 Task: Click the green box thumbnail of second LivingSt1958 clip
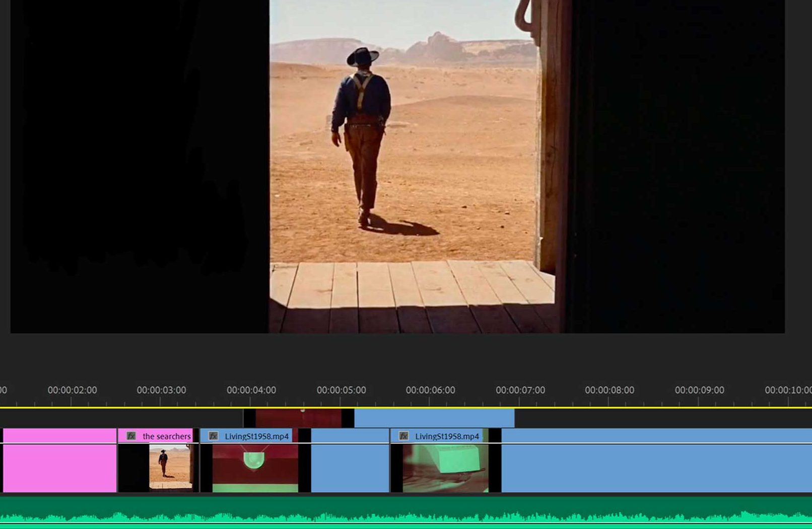tap(445, 468)
